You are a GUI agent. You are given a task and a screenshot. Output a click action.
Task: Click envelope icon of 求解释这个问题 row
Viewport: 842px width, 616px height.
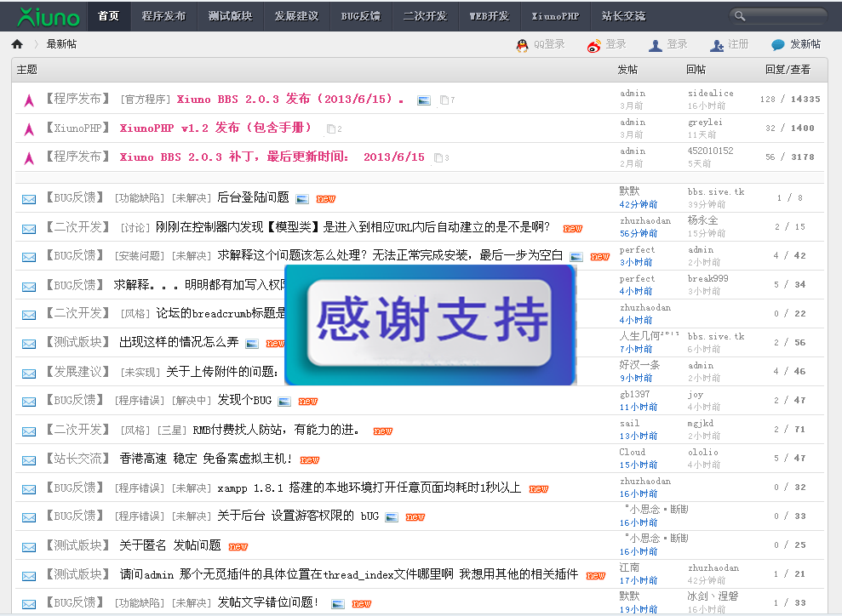29,257
